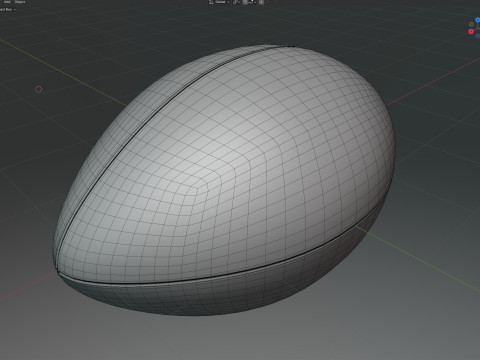The width and height of the screenshot is (480, 360).
Task: Click the blue Z axis gizmo circle
Action: tap(478, 20)
